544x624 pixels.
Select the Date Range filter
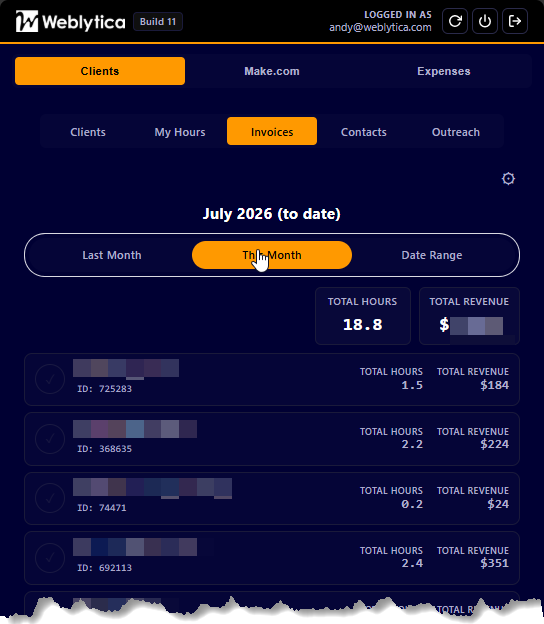point(432,255)
